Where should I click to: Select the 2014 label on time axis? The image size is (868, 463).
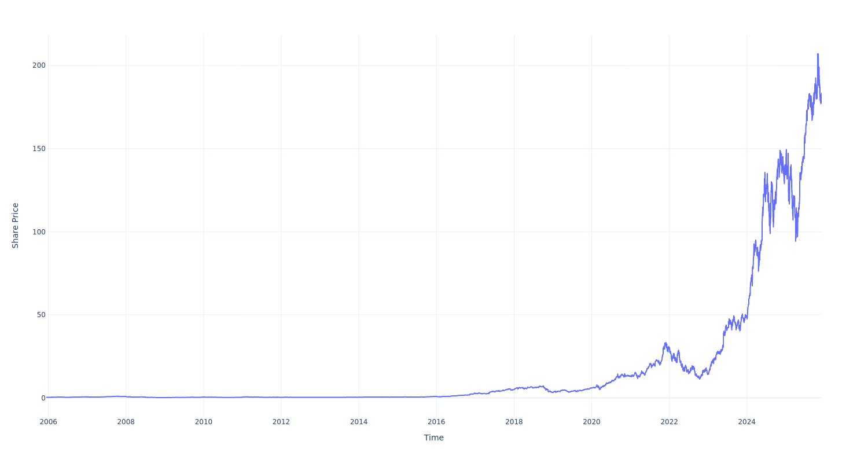click(358, 422)
